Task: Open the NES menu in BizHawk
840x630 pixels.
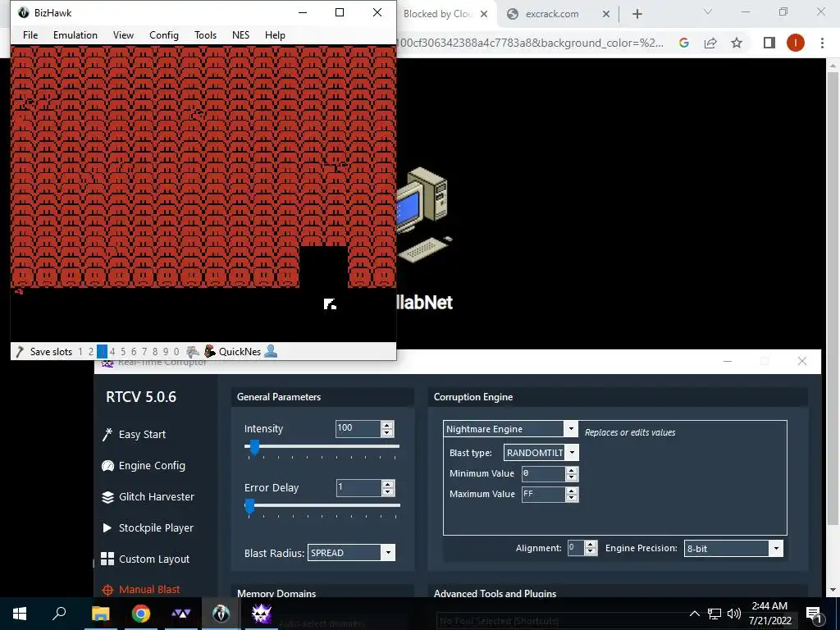Action: coord(240,34)
